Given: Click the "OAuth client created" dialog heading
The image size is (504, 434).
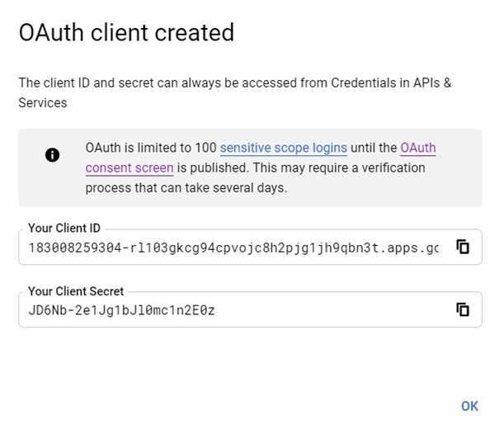Looking at the screenshot, I should (x=126, y=33).
